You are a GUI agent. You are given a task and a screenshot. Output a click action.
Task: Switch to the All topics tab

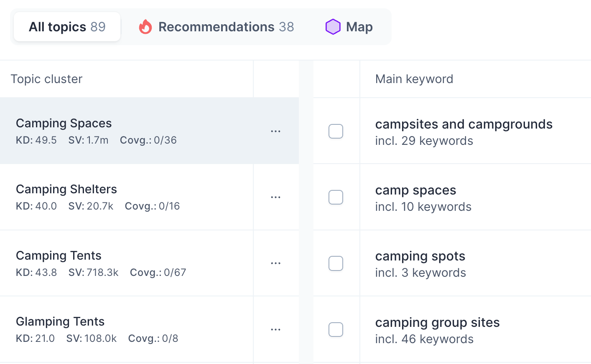[x=67, y=27]
